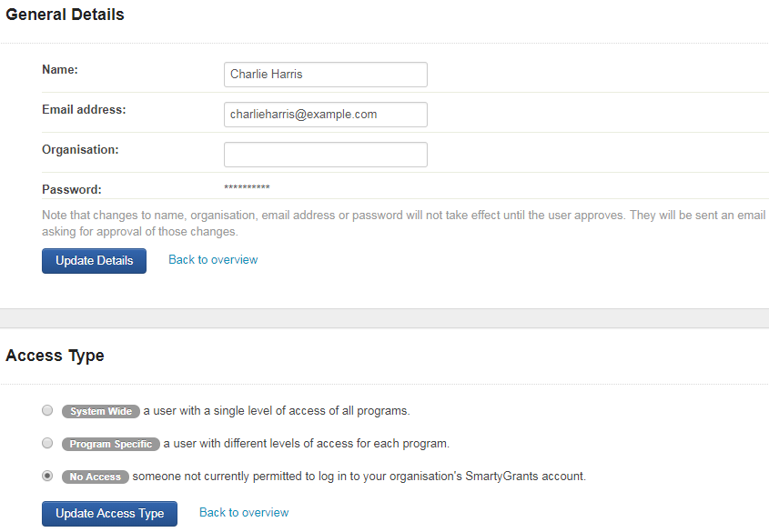Click the Access Type section heading

55,356
